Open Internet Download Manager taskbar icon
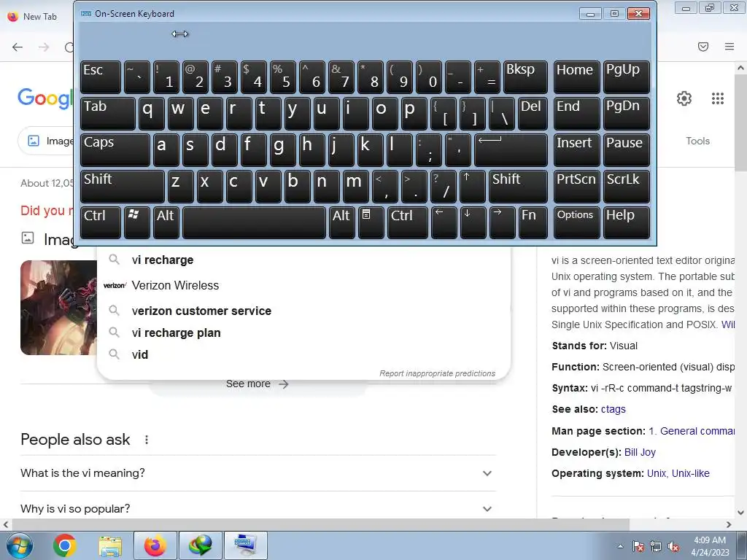 (201, 545)
